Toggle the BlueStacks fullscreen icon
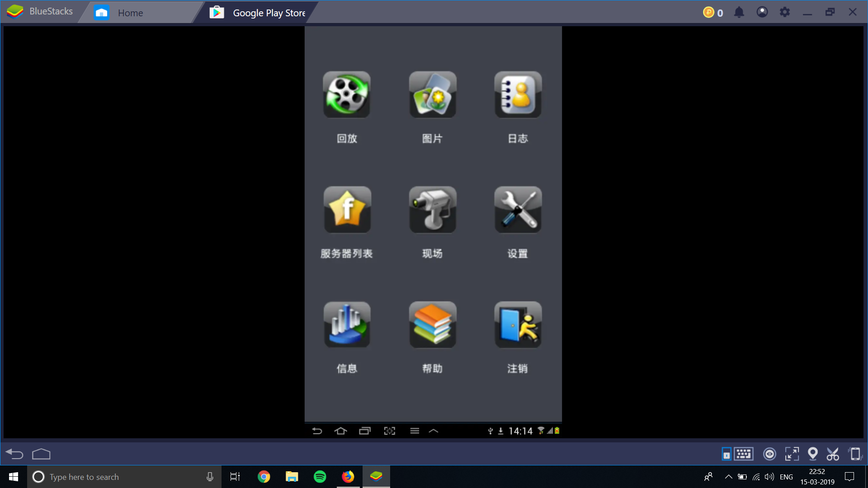868x488 pixels. point(792,454)
